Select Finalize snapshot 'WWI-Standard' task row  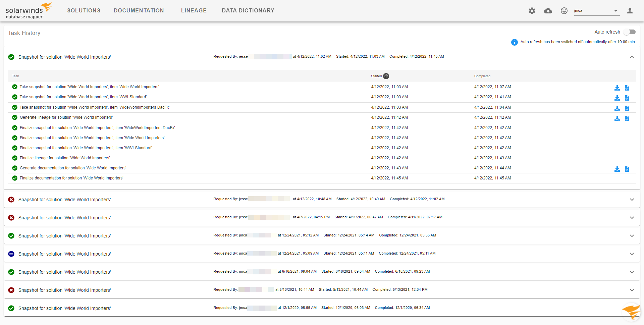322,148
